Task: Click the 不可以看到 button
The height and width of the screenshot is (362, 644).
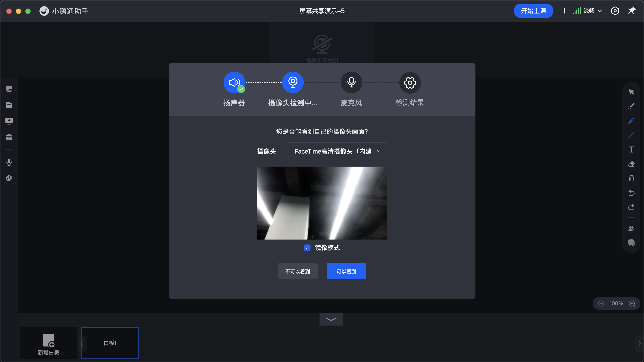Action: point(298,271)
